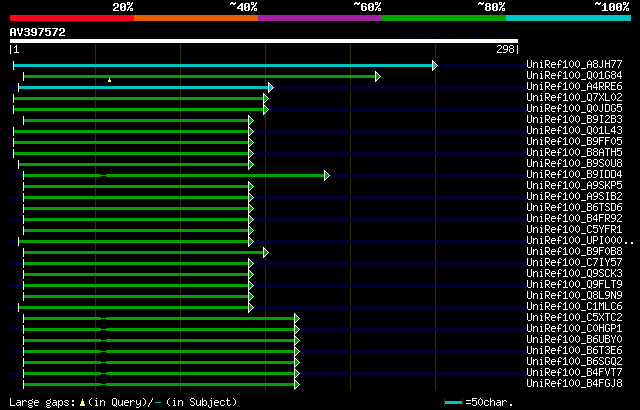Image resolution: width=640 pixels, height=410 pixels.
Task: Click the arrowhead ending the B4FGJ8 alignment
Action: (x=297, y=385)
